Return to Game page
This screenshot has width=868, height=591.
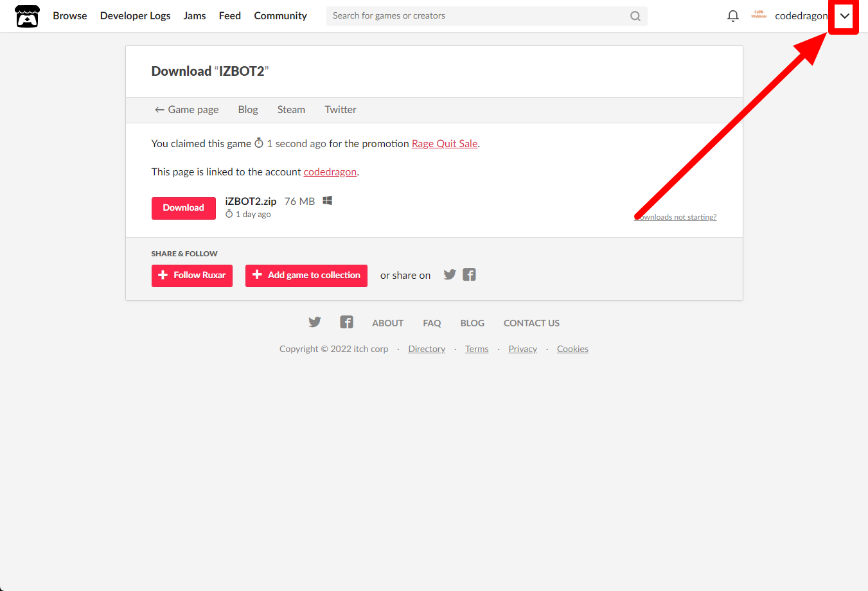pos(187,110)
